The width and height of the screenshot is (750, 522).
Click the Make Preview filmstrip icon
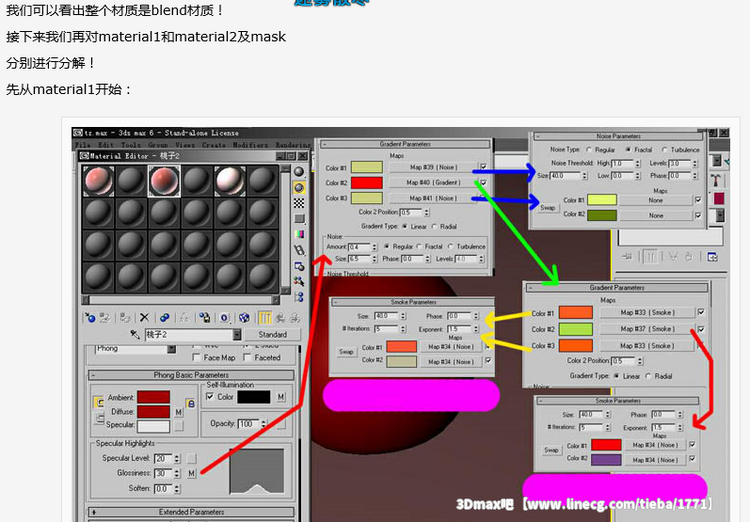click(x=299, y=250)
